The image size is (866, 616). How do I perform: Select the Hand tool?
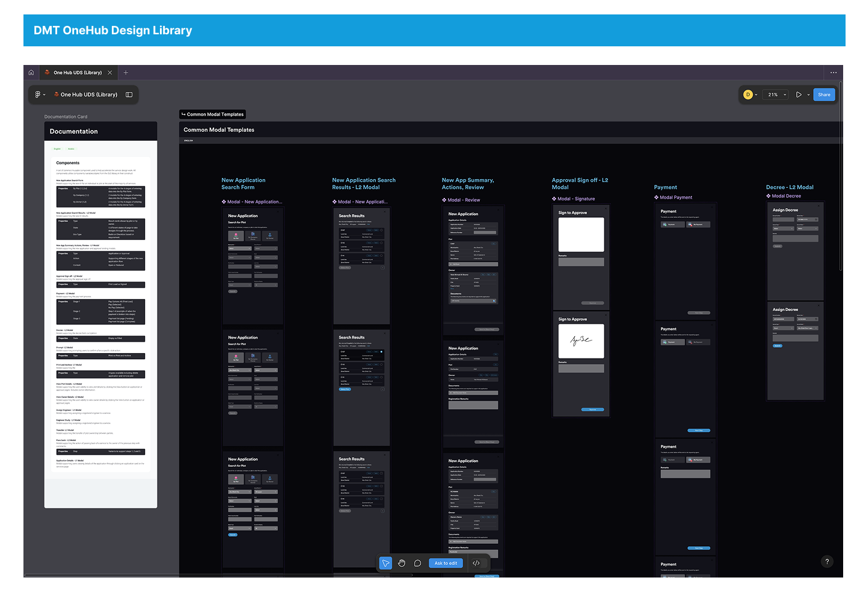point(401,563)
